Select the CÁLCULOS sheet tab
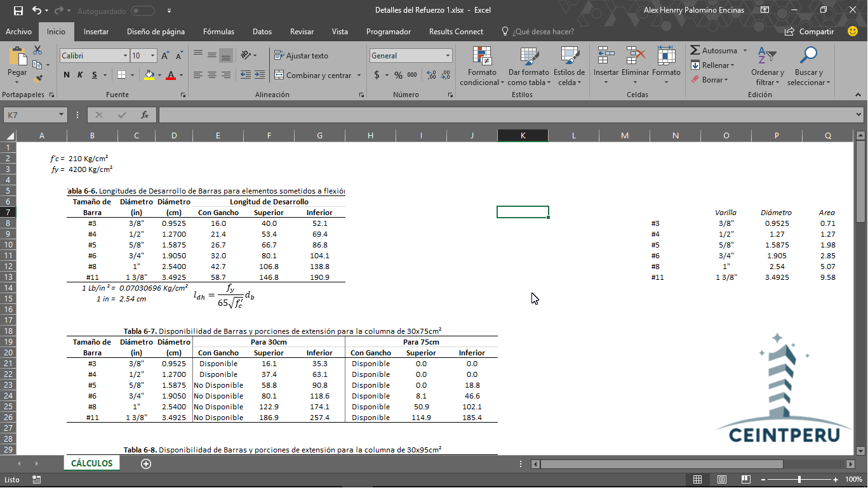Screen dimensions: 868x488 click(x=92, y=464)
